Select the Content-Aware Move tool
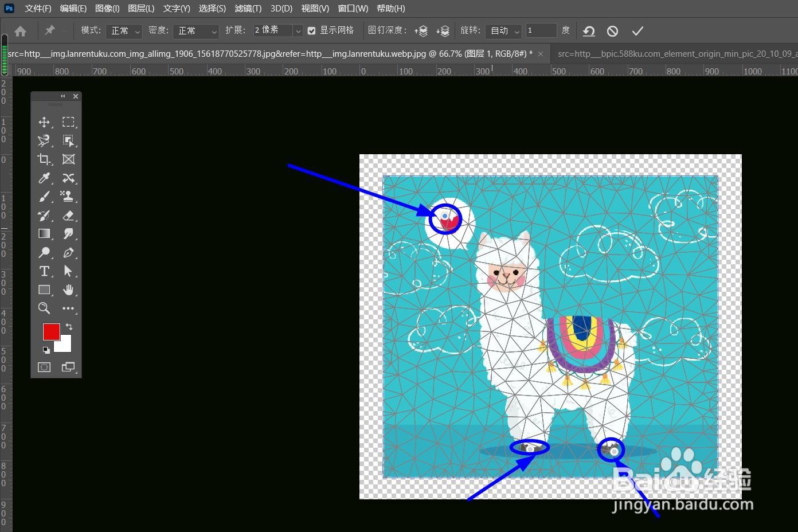The image size is (798, 532). click(x=68, y=178)
